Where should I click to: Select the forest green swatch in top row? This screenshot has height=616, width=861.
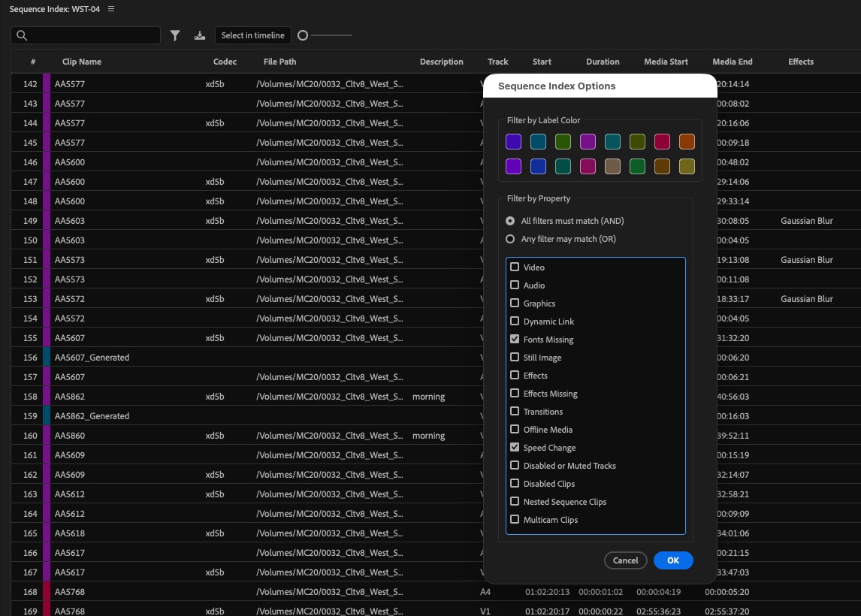[x=563, y=142]
